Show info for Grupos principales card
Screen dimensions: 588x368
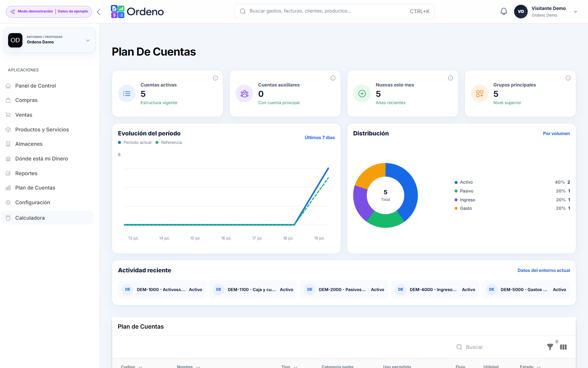[568, 78]
